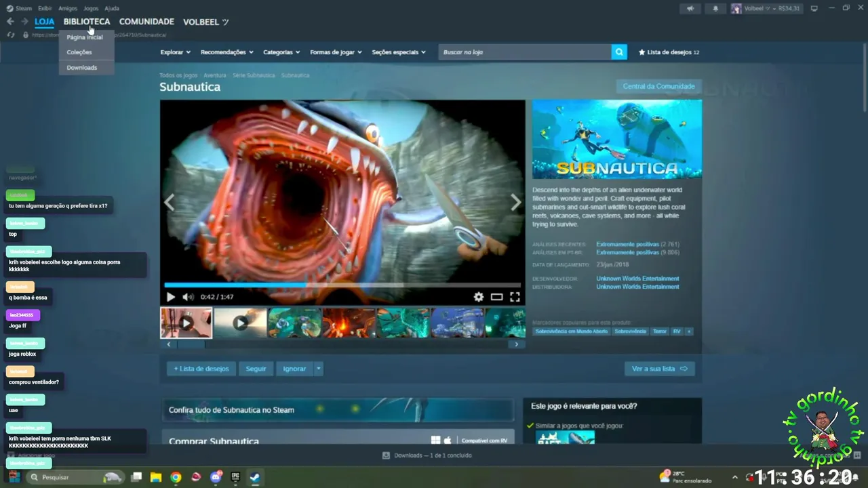Select Downloads in Biblioteca menu

click(82, 68)
